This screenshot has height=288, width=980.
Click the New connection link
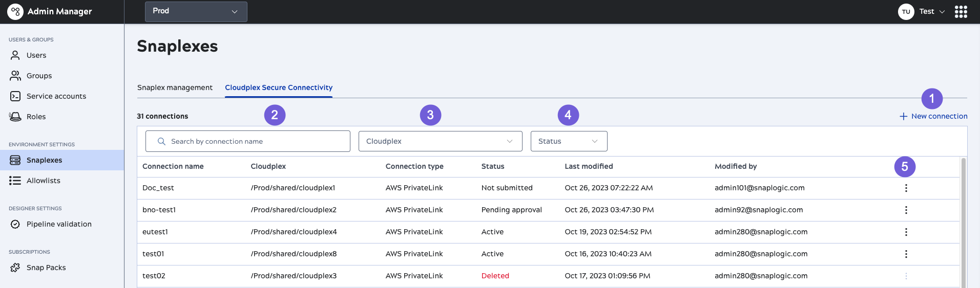click(x=933, y=116)
